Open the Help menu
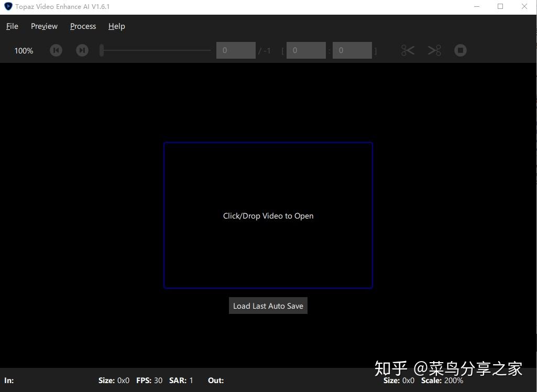This screenshot has height=392, width=537. [116, 26]
